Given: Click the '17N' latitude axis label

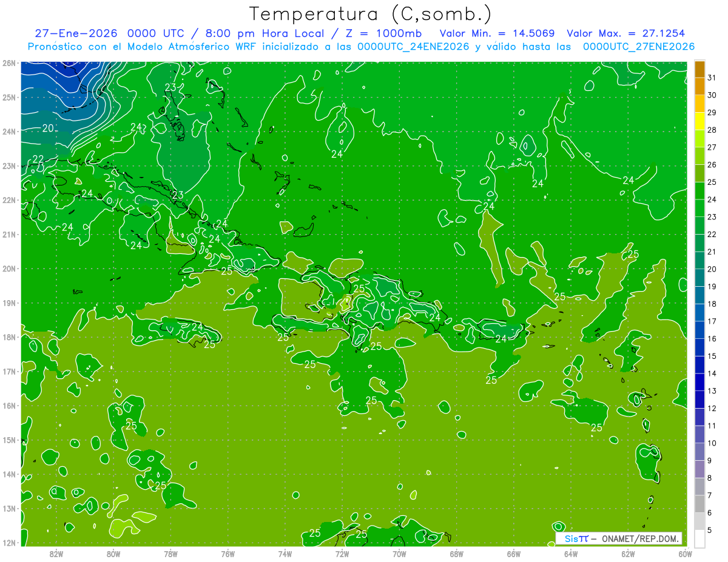Looking at the screenshot, I should [8, 371].
